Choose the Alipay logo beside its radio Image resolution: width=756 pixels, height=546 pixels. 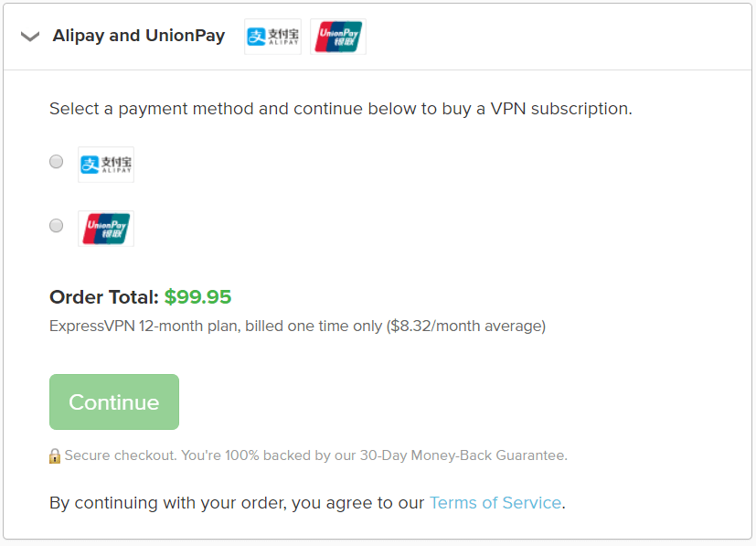click(x=106, y=165)
